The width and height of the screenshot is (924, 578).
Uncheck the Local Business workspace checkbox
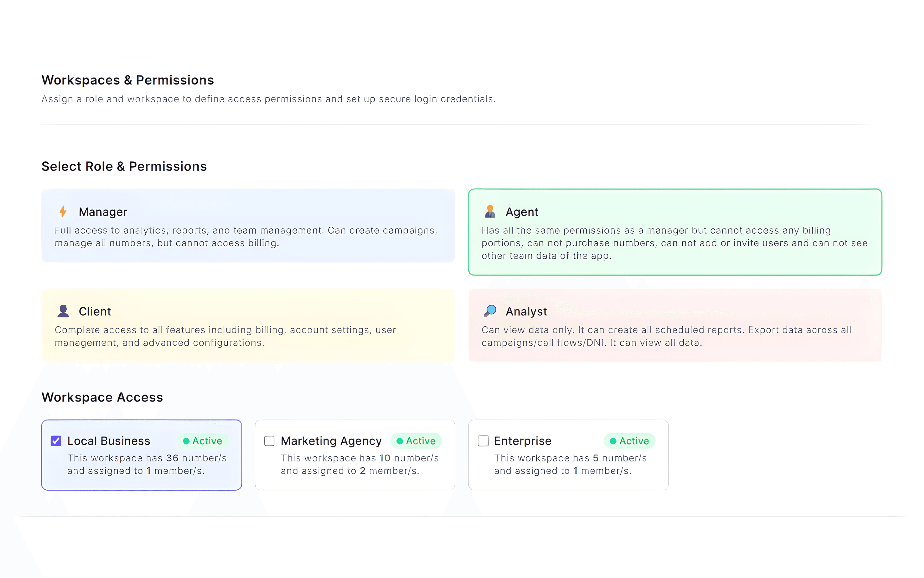56,441
